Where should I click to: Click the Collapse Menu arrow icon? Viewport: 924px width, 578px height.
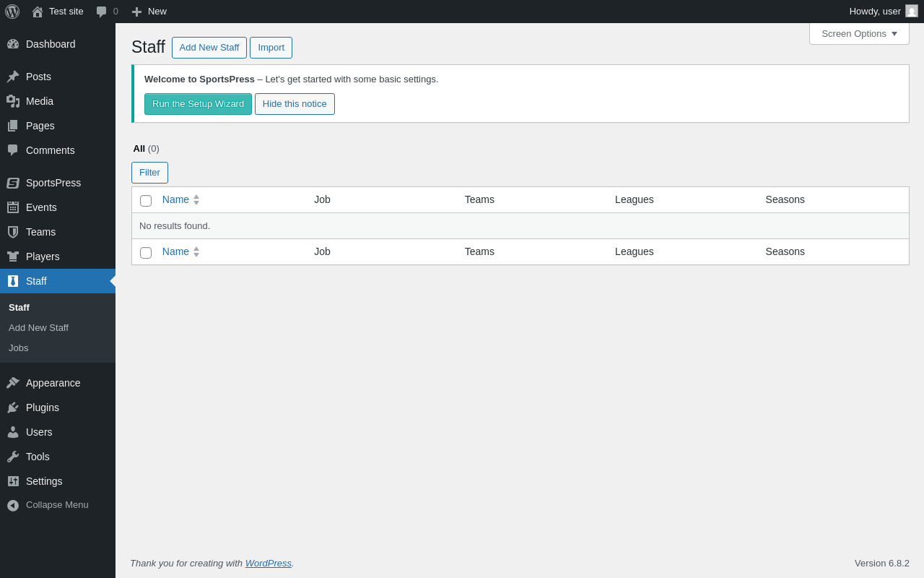point(13,505)
